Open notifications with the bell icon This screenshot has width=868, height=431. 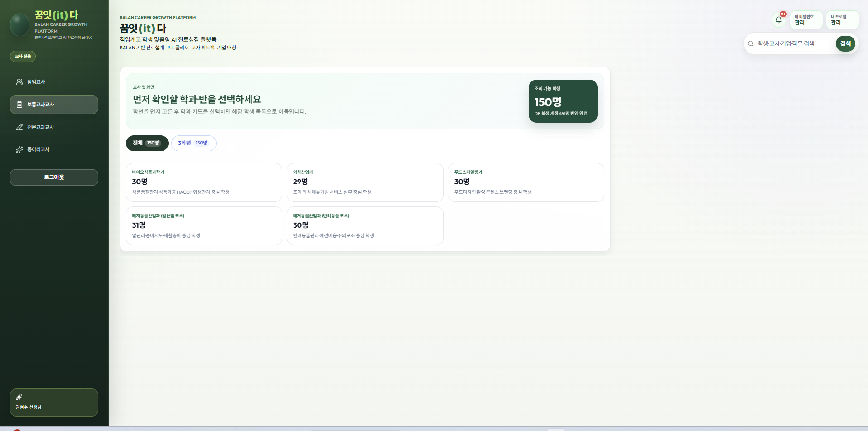click(x=779, y=20)
